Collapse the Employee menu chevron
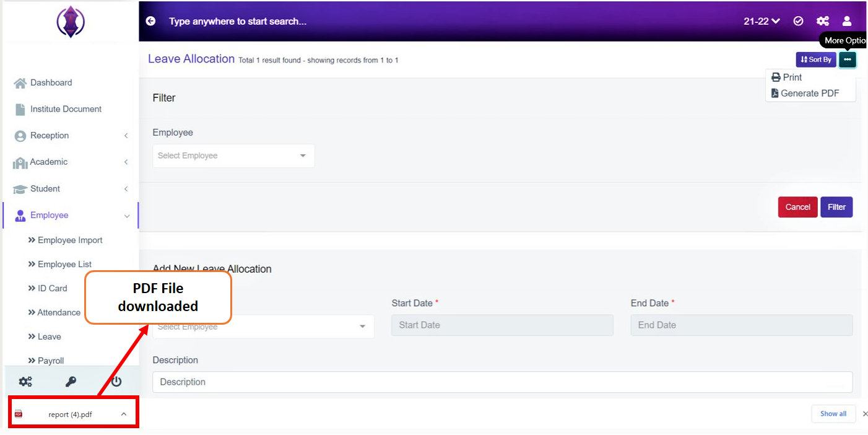Image resolution: width=868 pixels, height=435 pixels. pos(127,216)
